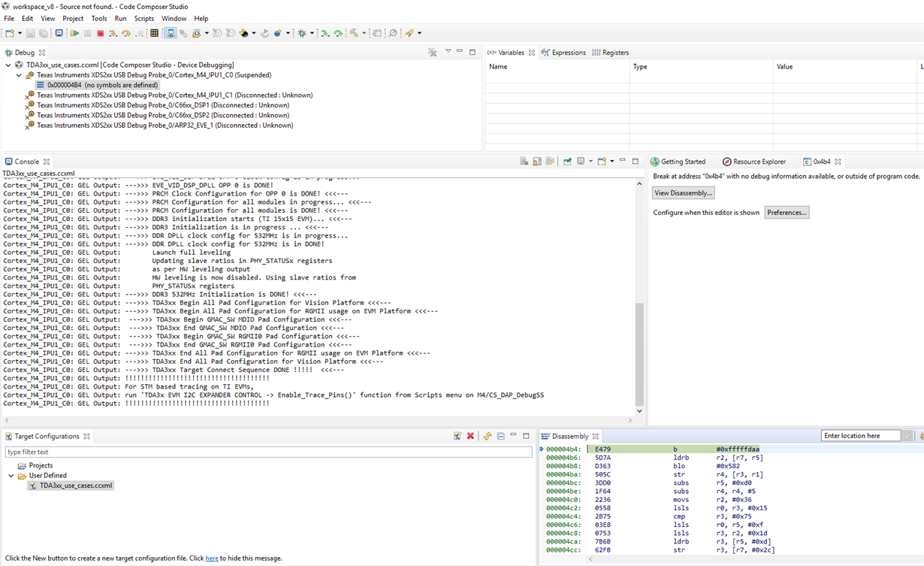Image resolution: width=924 pixels, height=566 pixels.
Task: Click the console horizontal scrollbar
Action: (x=319, y=420)
